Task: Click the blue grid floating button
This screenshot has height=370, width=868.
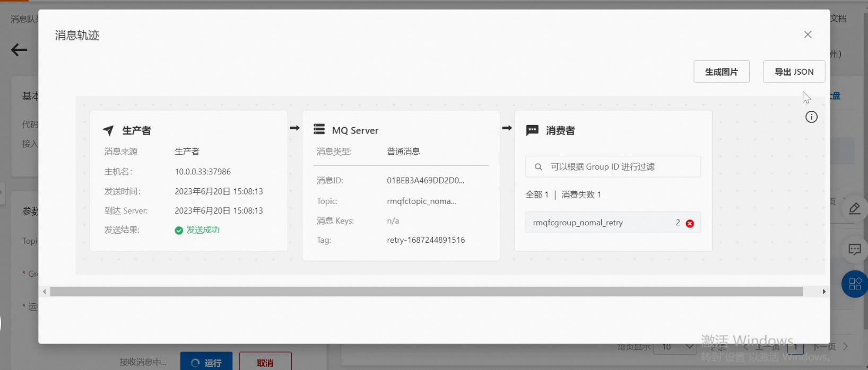Action: pos(855,284)
